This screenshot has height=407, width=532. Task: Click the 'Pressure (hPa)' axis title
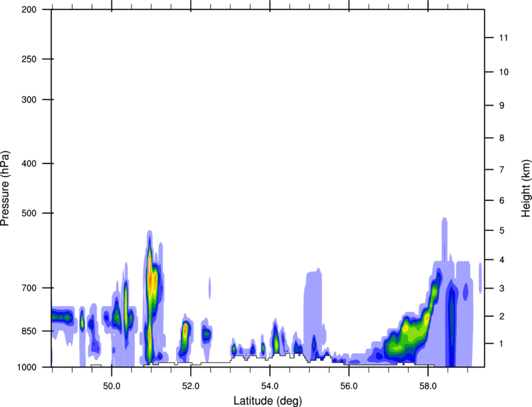[5, 188]
